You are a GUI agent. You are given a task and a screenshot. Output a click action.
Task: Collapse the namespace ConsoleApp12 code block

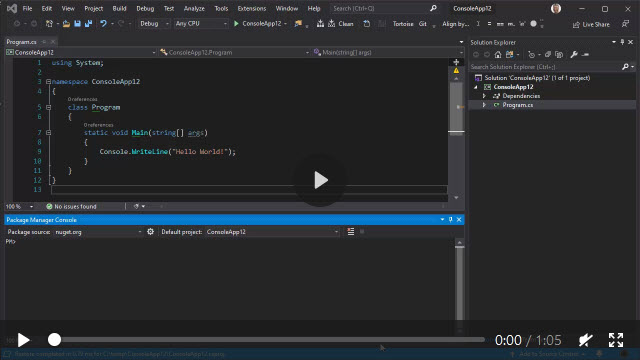click(49, 82)
